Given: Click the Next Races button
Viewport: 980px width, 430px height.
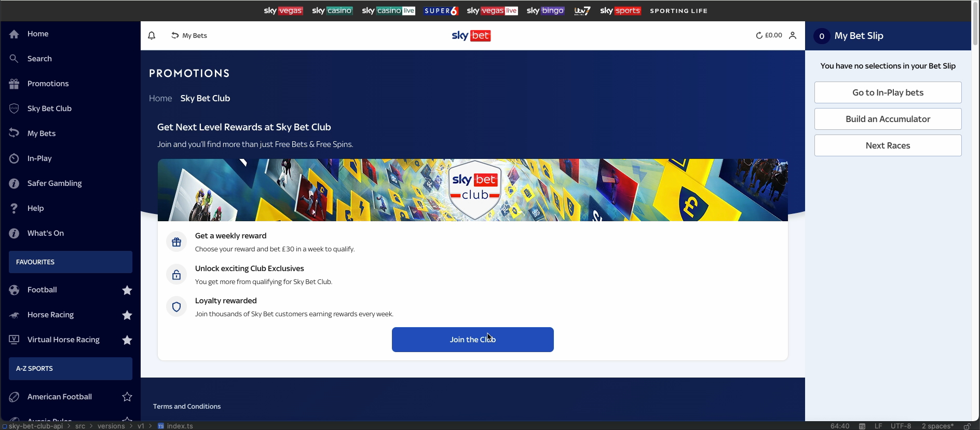Looking at the screenshot, I should click(x=888, y=145).
